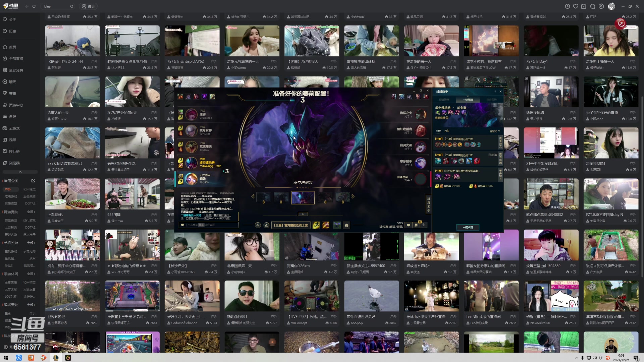Open the 英雄克制 info link

coord(441,118)
